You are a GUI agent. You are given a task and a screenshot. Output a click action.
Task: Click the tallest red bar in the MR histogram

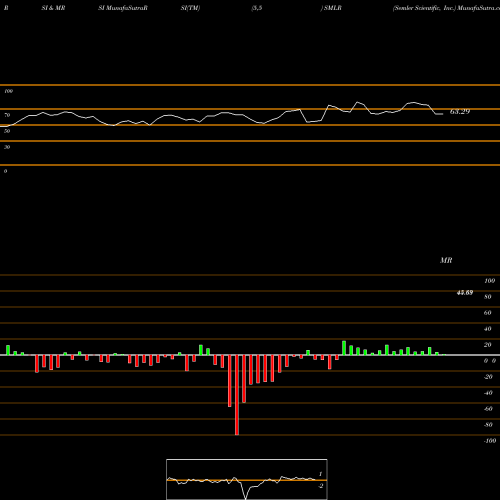[237, 395]
